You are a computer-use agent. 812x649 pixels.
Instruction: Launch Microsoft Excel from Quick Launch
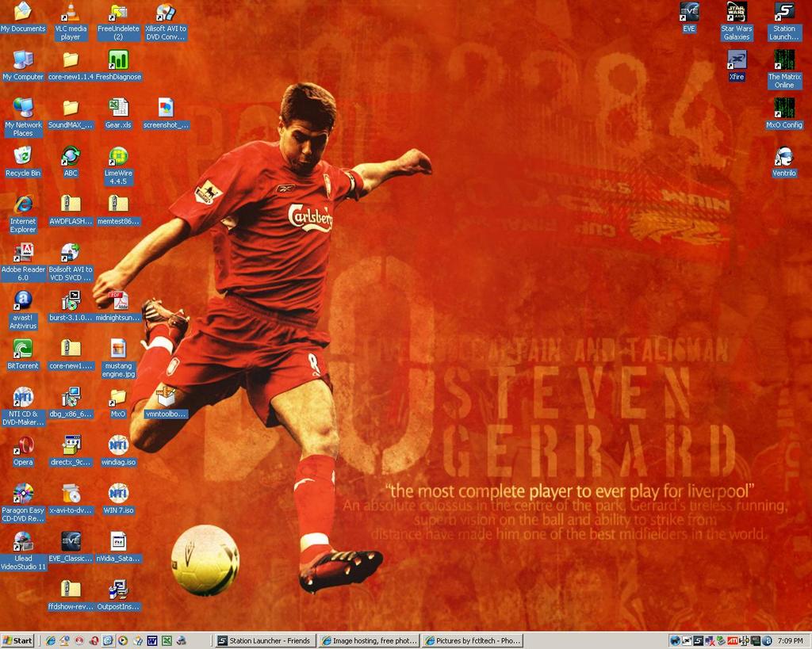(167, 641)
